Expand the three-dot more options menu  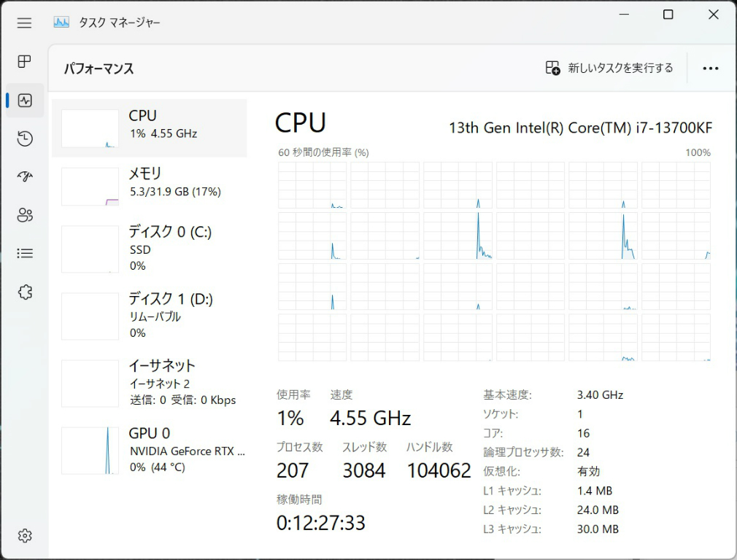710,68
